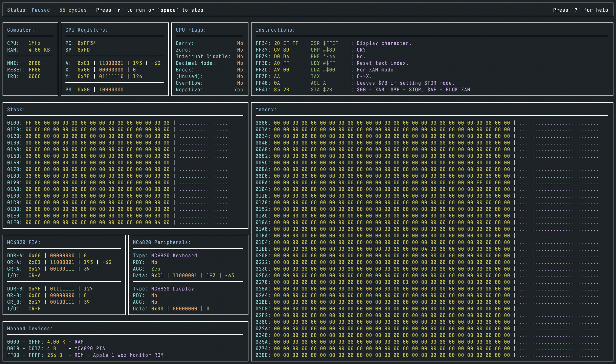Click the 'Press ? for help' text
Viewport: 616px width, 364px height.
tap(580, 10)
